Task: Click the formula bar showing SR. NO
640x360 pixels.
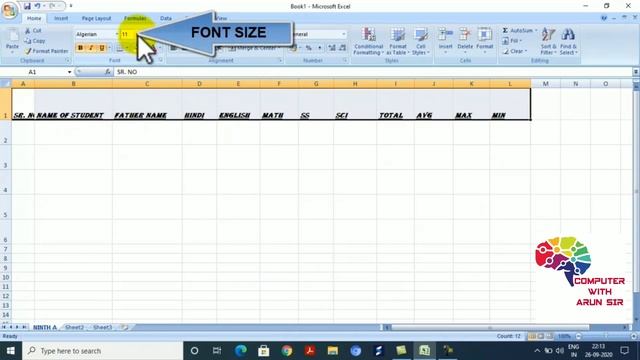Action: [372, 72]
